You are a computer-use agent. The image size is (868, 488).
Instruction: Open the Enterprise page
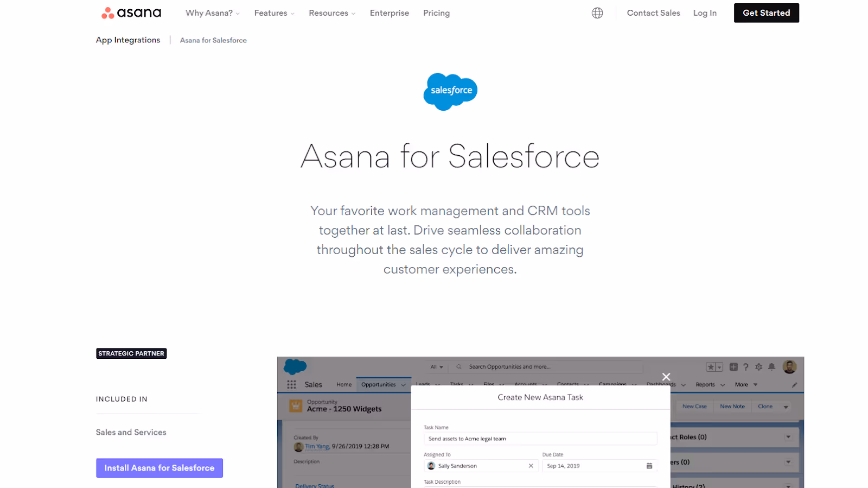point(390,13)
